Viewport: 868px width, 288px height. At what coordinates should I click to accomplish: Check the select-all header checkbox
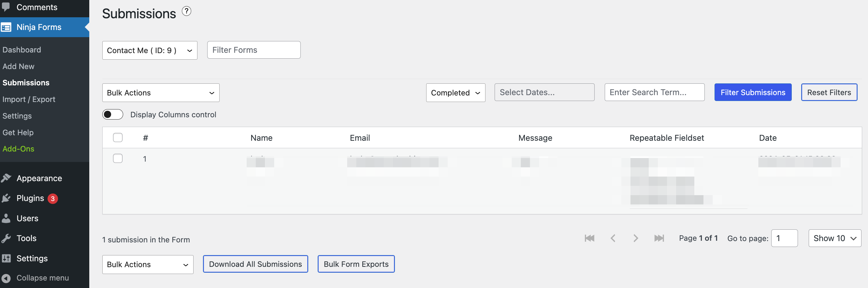click(x=118, y=137)
